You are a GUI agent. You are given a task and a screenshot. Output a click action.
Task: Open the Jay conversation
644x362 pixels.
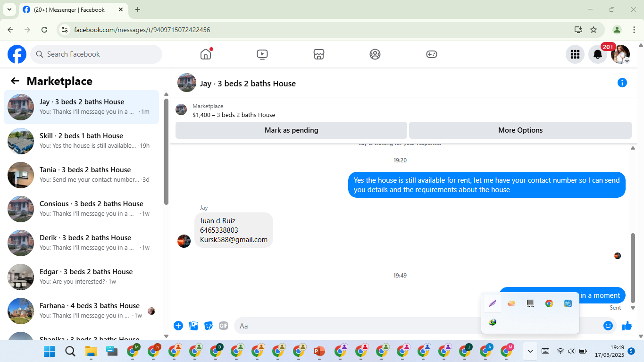[x=81, y=107]
